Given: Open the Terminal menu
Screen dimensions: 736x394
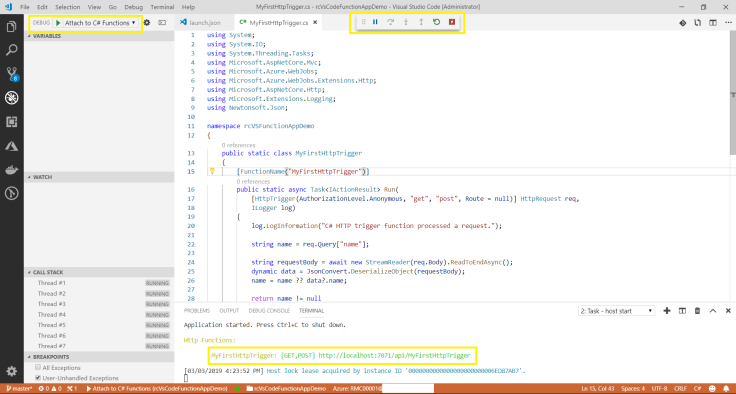Looking at the screenshot, I should (x=162, y=8).
